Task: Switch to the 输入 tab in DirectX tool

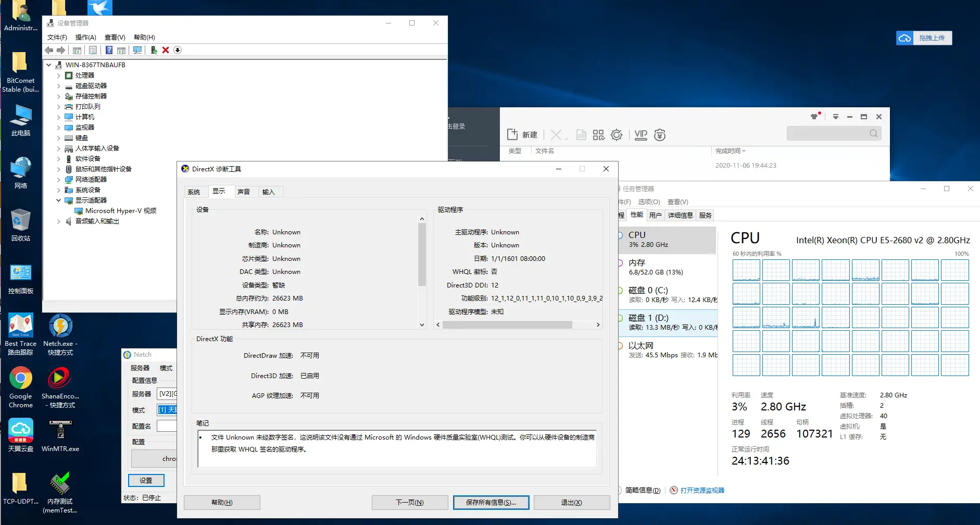Action: click(268, 192)
